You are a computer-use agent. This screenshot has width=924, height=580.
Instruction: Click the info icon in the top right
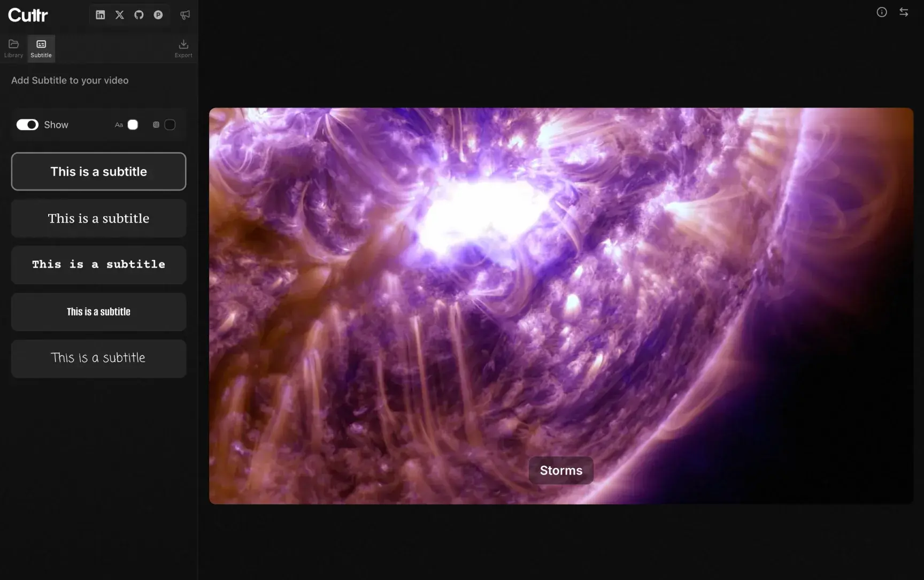click(882, 12)
